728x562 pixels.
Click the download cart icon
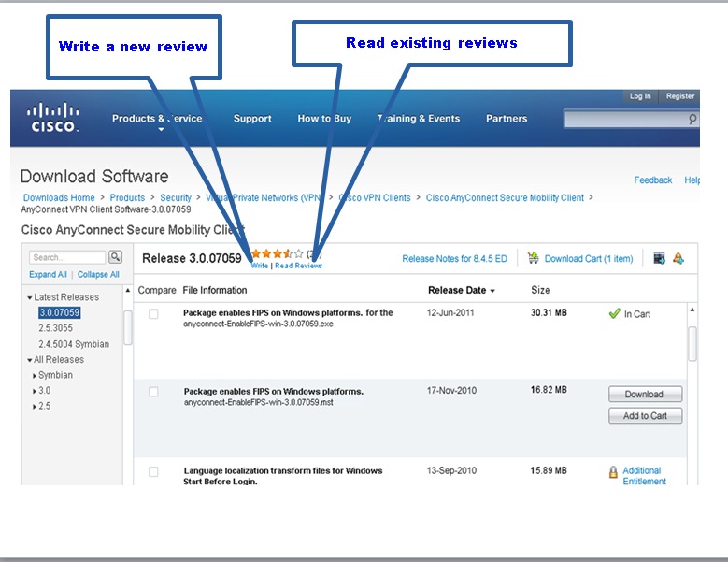coord(533,258)
